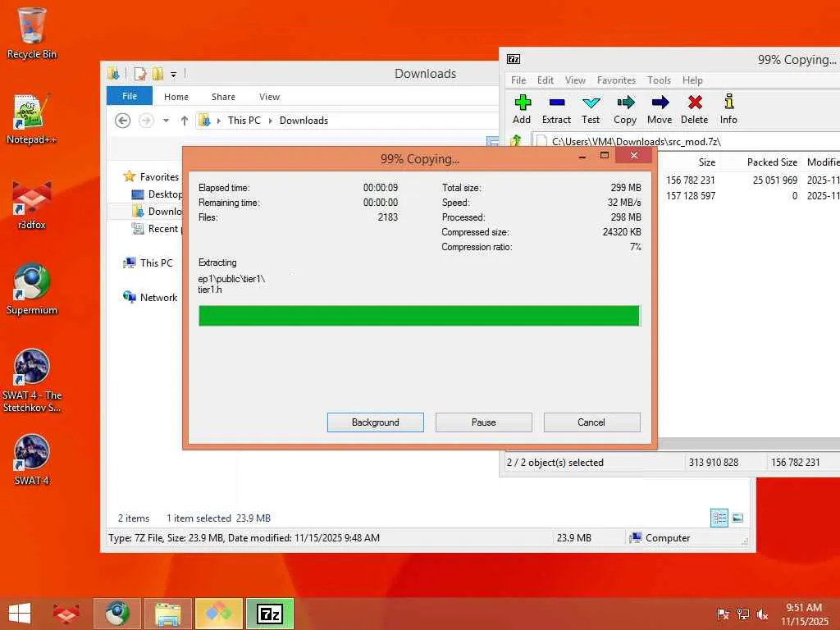
Task: Click Explorer up-one-level arrow
Action: pyautogui.click(x=185, y=121)
